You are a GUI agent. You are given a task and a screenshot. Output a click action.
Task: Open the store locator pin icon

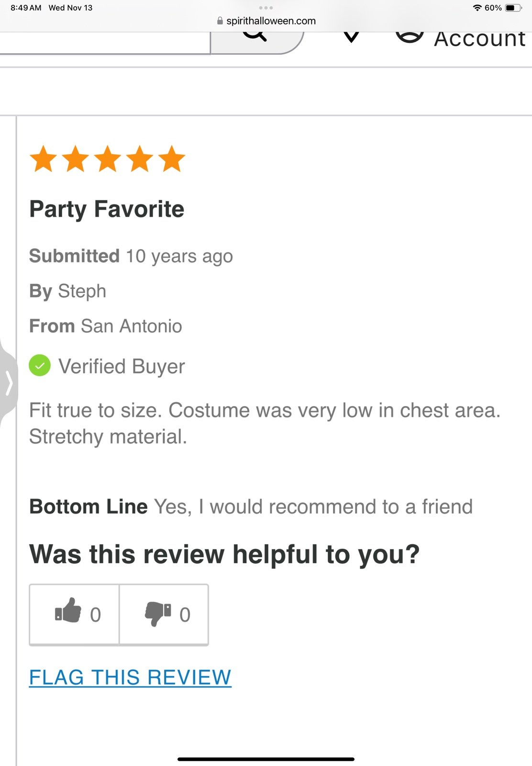(351, 37)
